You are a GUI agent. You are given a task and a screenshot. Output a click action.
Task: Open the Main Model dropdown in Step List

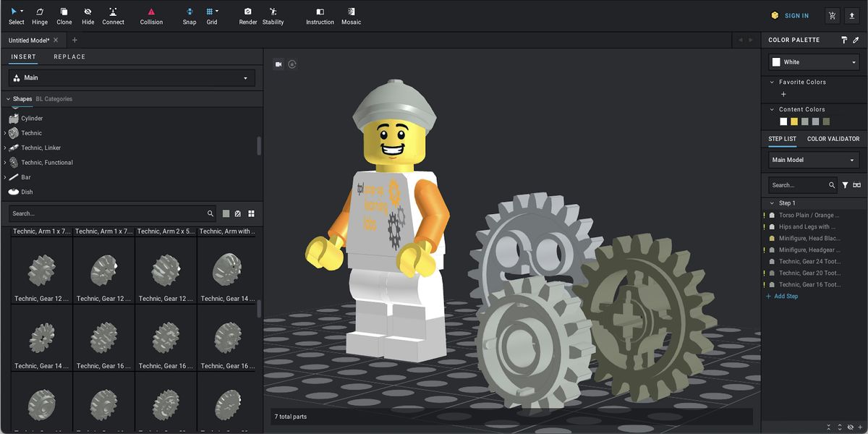click(812, 159)
